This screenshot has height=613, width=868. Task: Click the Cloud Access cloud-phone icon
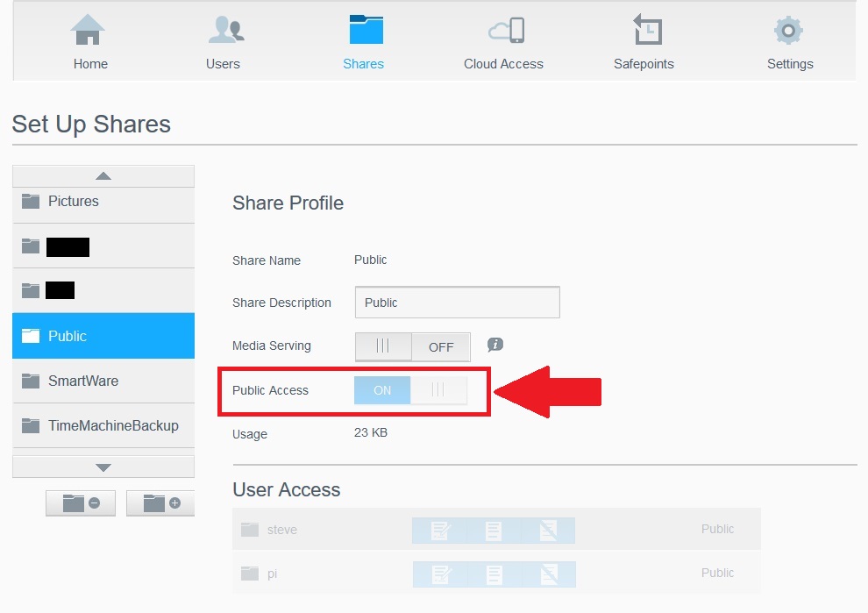point(507,30)
